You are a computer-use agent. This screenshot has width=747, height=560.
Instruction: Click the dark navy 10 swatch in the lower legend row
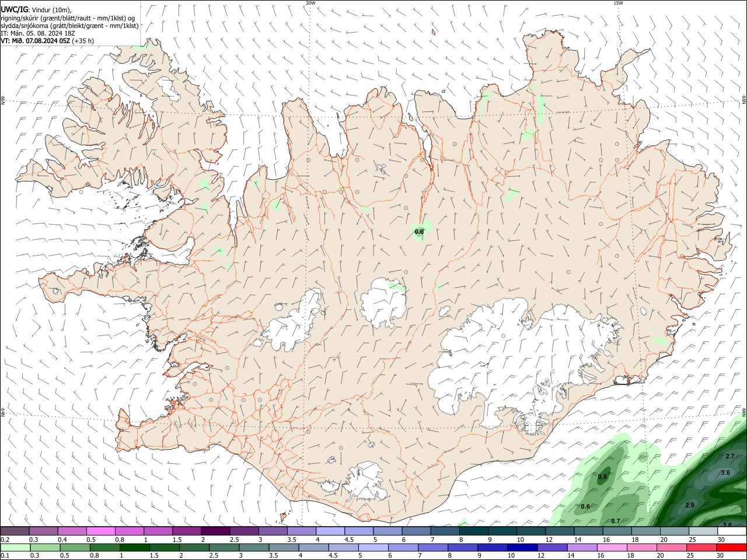tap(522, 548)
